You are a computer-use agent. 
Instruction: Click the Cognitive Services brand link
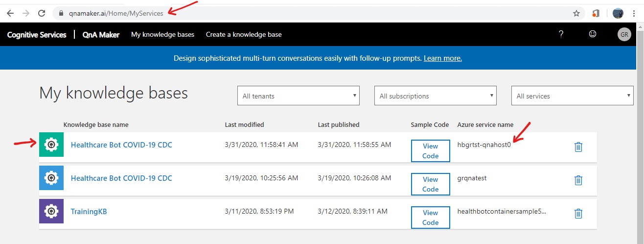[37, 34]
